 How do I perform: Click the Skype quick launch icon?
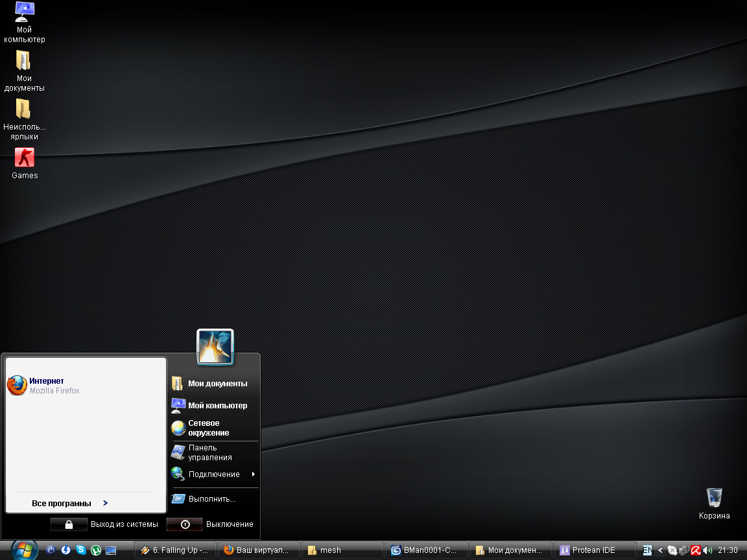(x=81, y=550)
